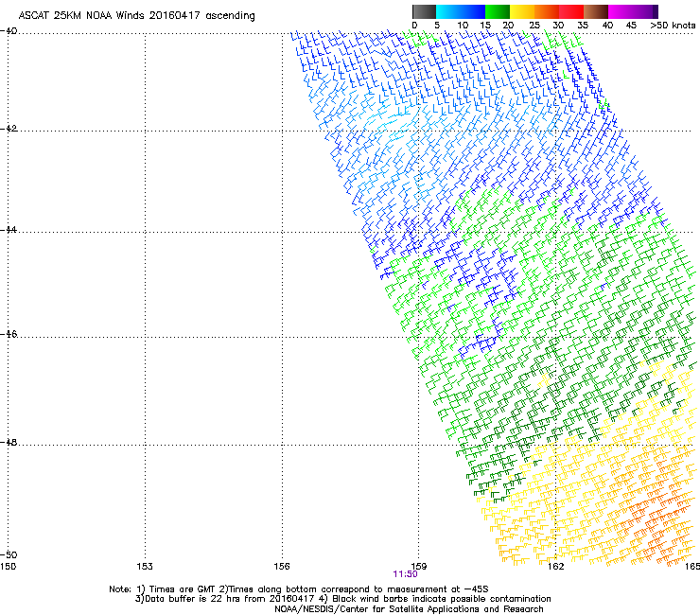Click the '162' longitude axis label

556,567
